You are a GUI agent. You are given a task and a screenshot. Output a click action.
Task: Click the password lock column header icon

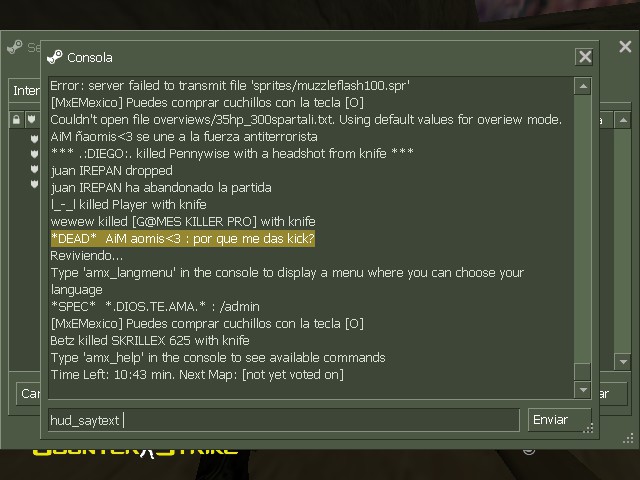tap(16, 120)
